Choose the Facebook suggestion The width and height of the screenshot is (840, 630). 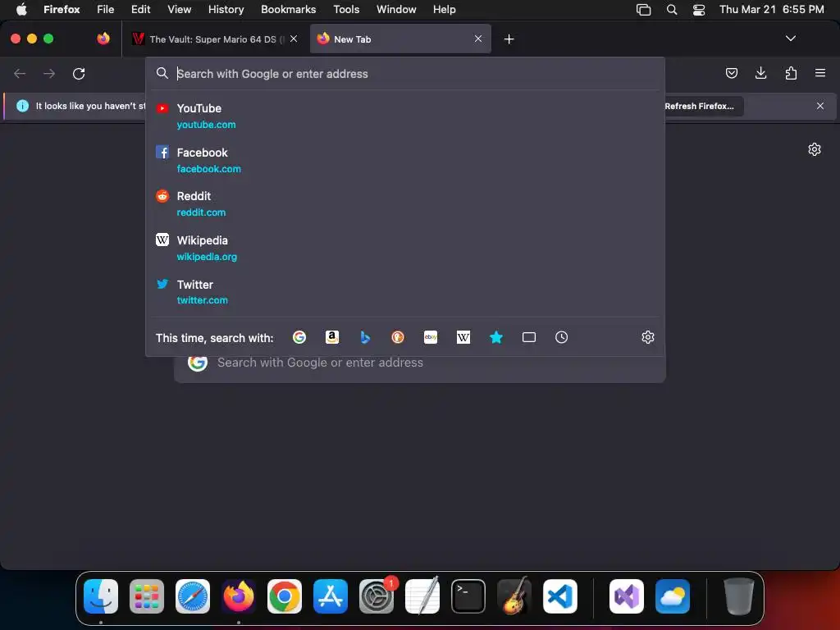(x=405, y=160)
